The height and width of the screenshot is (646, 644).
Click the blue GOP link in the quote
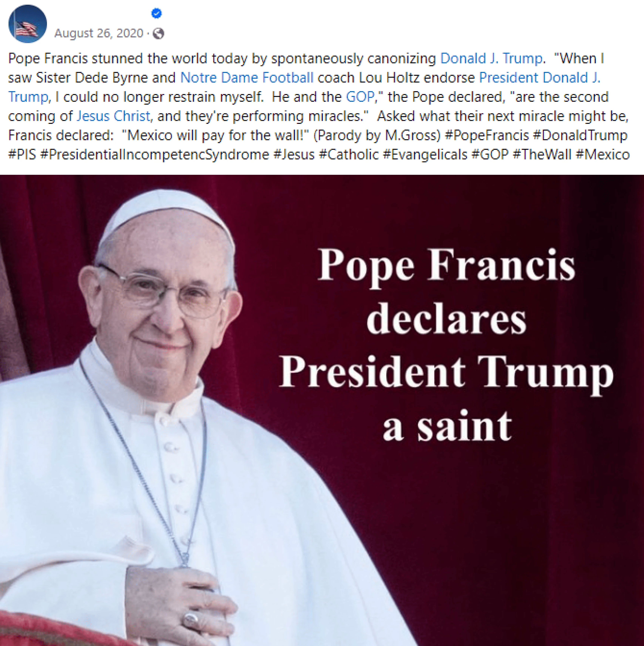360,97
